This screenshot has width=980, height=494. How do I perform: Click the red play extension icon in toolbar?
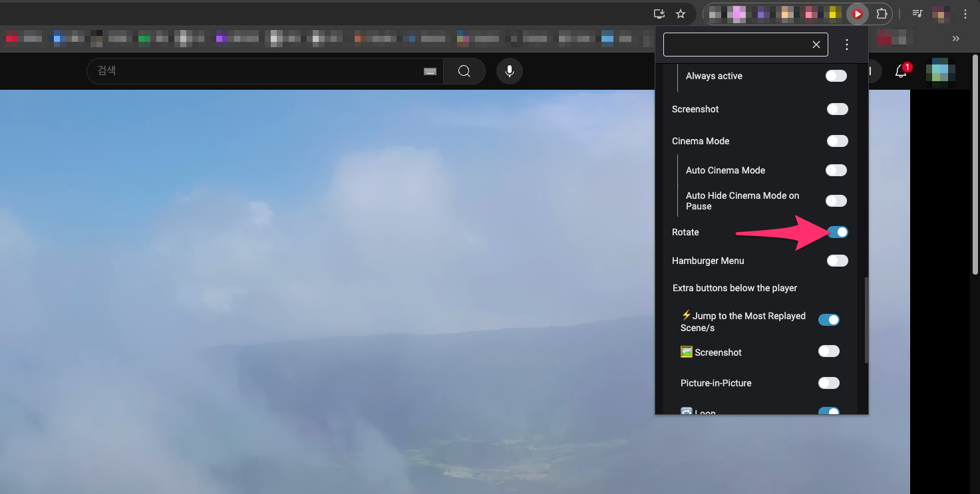point(858,13)
